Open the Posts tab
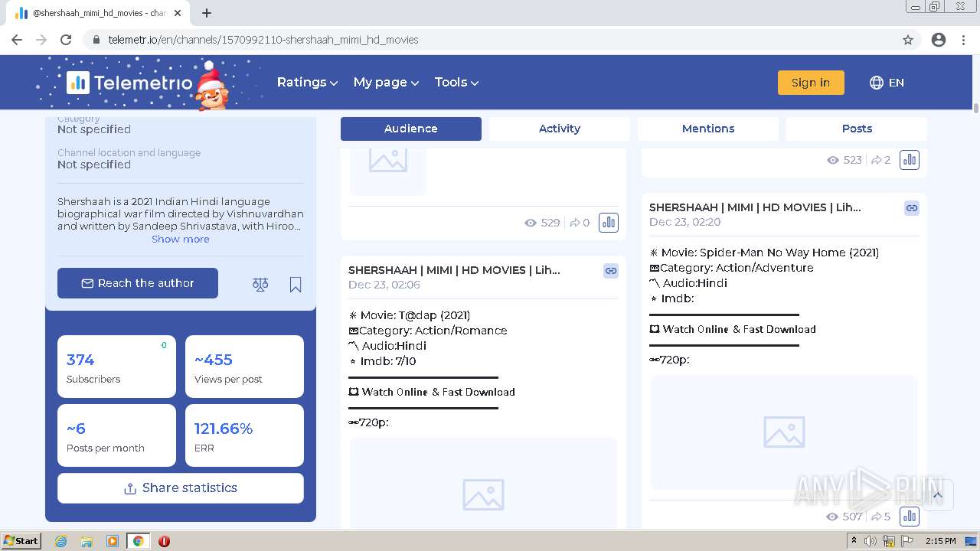980x551 pixels. 857,129
